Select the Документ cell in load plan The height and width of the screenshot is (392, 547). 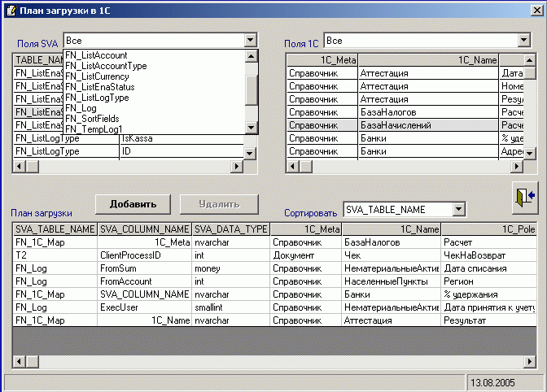point(305,255)
